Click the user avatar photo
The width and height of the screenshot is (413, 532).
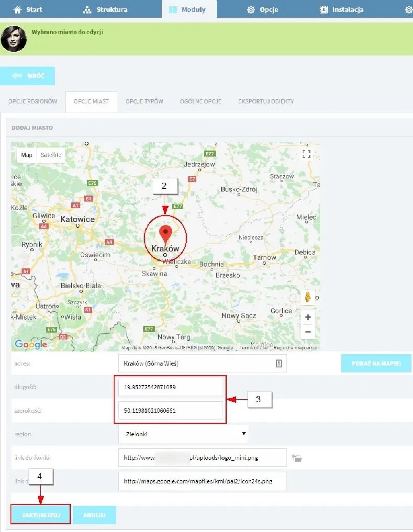pyautogui.click(x=13, y=39)
